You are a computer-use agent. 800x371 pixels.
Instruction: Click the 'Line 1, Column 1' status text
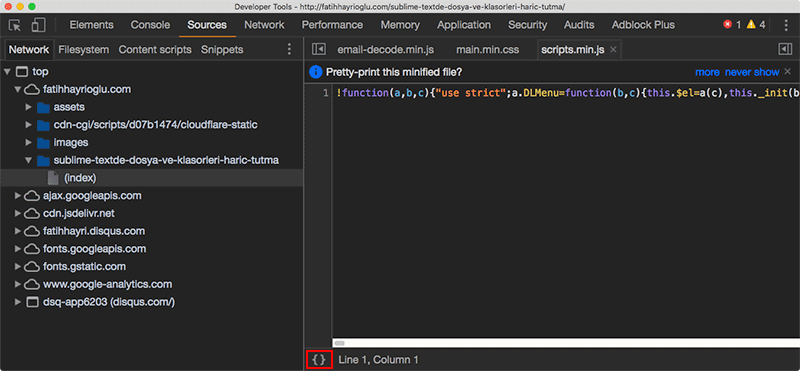pyautogui.click(x=378, y=360)
